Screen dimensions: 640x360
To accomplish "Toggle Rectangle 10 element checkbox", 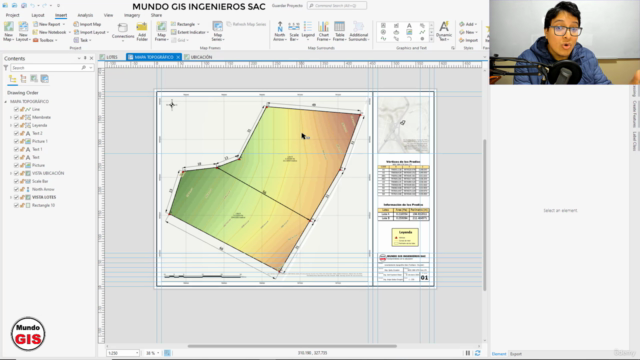I will click(16, 205).
